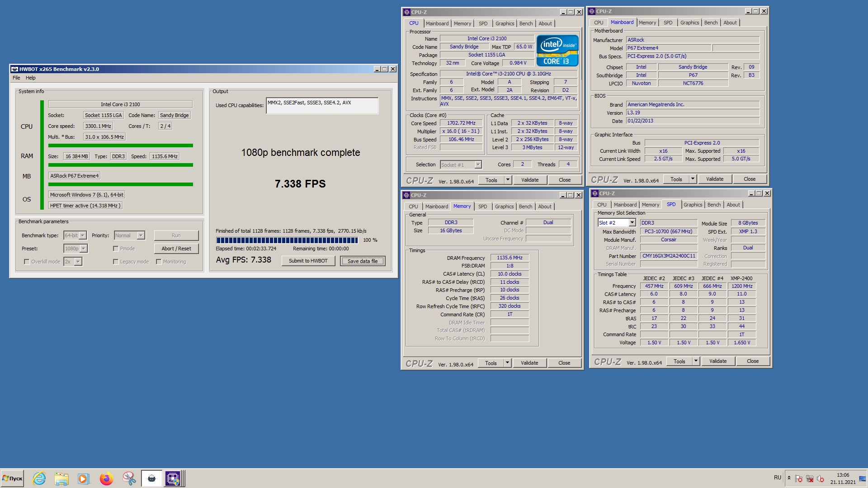868x488 pixels.
Task: Click title bar icon of CPU-Z SPD window
Action: (594, 193)
